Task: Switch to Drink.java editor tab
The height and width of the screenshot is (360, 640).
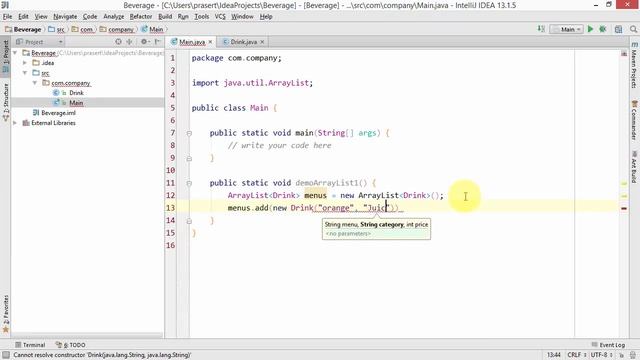Action: [x=243, y=42]
